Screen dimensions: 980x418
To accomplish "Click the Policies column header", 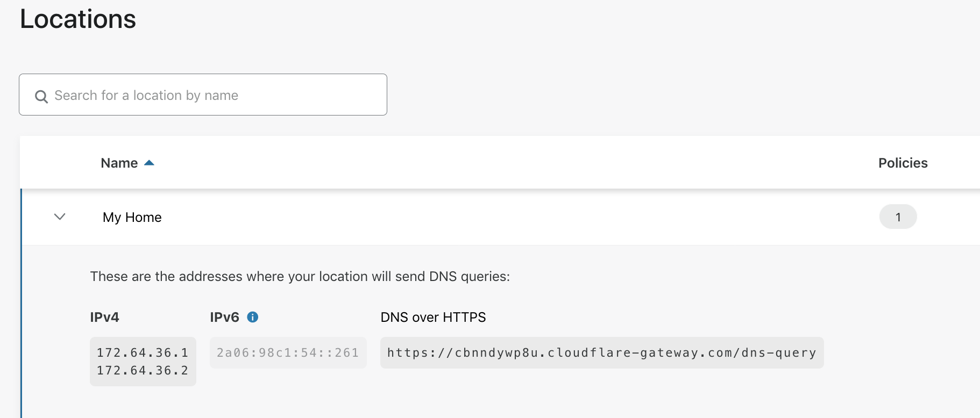I will point(903,163).
